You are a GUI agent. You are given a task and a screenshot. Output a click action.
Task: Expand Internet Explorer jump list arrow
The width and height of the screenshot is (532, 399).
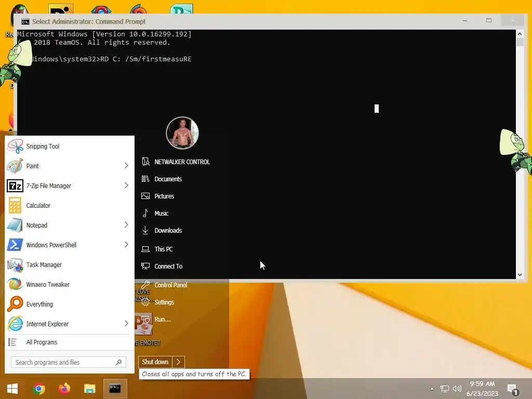click(126, 323)
